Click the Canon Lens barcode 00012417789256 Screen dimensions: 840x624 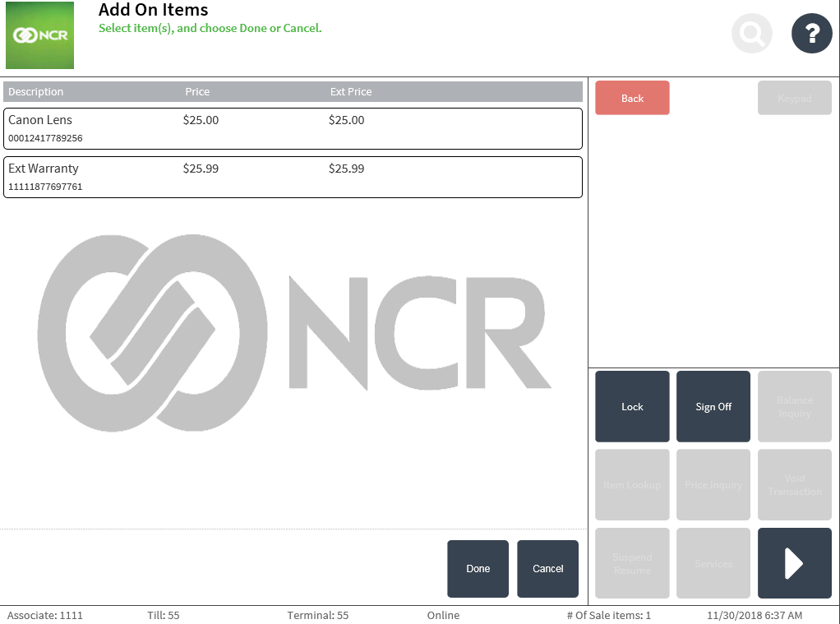(x=45, y=138)
